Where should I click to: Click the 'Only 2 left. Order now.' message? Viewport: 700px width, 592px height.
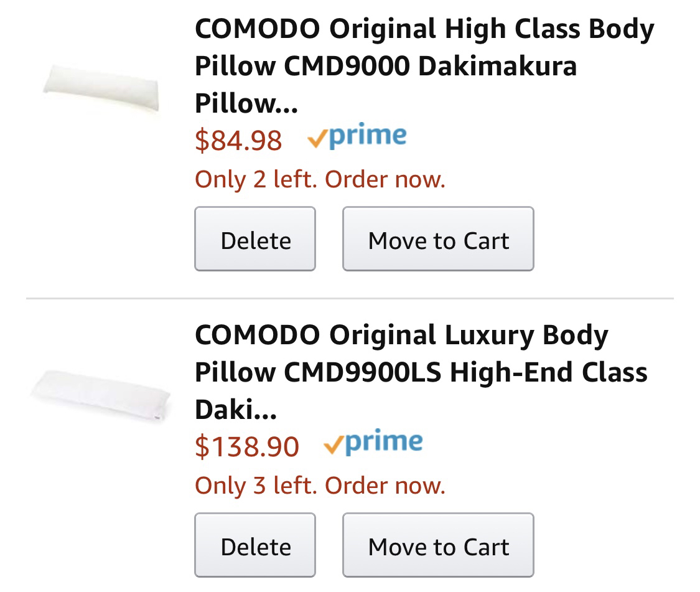[320, 179]
